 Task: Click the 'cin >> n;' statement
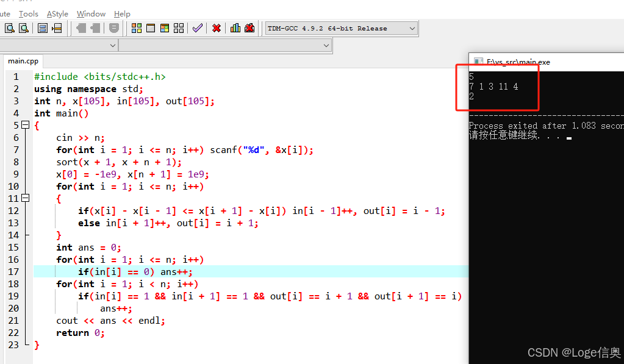click(x=81, y=138)
